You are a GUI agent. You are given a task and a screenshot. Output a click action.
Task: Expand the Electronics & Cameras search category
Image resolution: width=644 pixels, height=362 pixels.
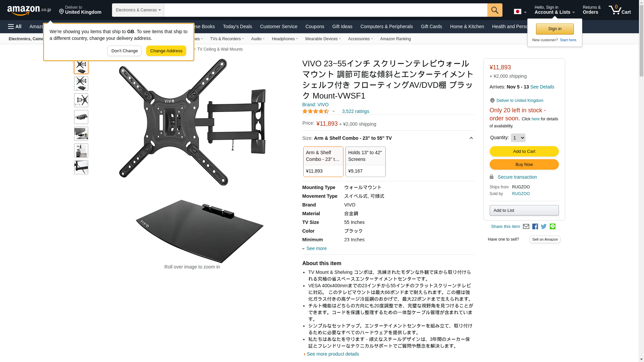pos(138,10)
